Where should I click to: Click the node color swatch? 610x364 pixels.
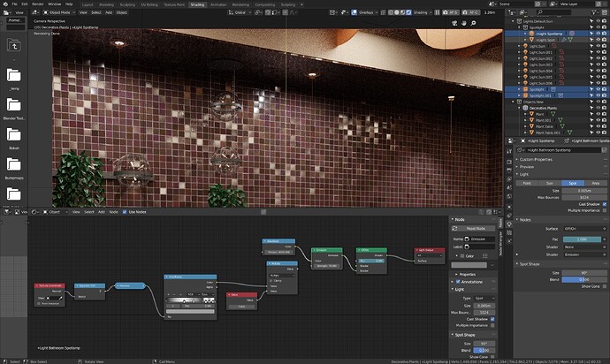coord(469,265)
